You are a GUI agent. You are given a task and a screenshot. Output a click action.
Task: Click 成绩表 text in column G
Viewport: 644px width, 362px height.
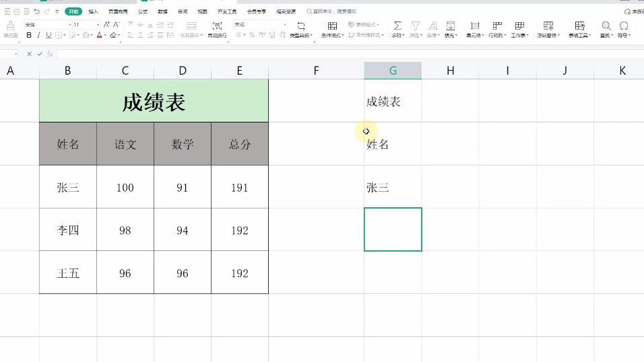pyautogui.click(x=383, y=102)
